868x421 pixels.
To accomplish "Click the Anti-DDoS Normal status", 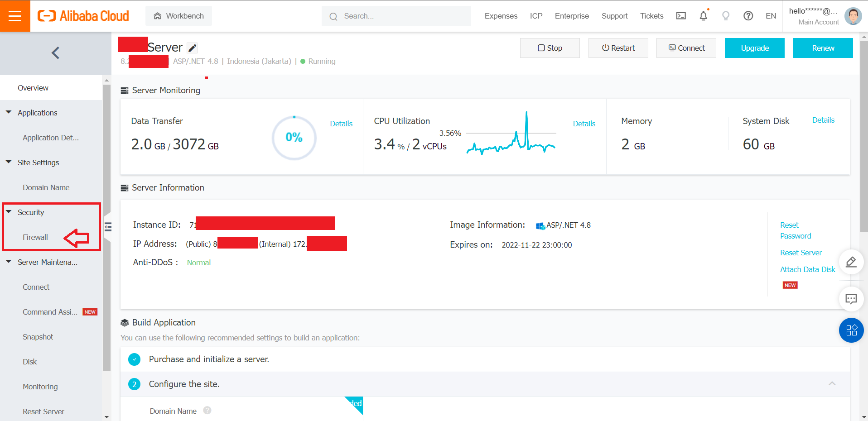I will tap(199, 263).
